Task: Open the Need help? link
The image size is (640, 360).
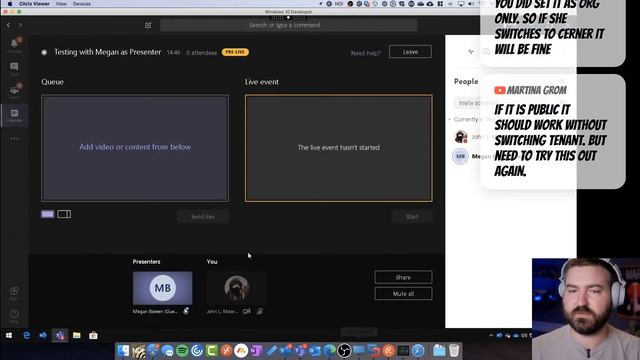Action: pos(366,53)
